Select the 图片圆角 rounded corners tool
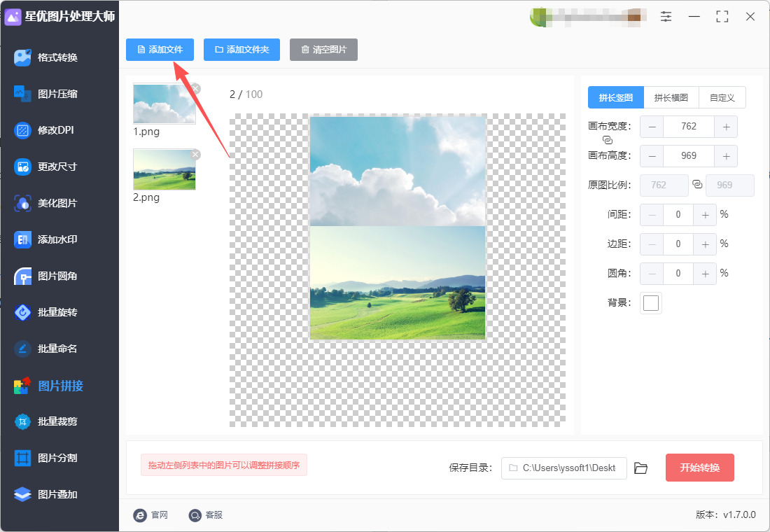This screenshot has height=532, width=770. 45,276
